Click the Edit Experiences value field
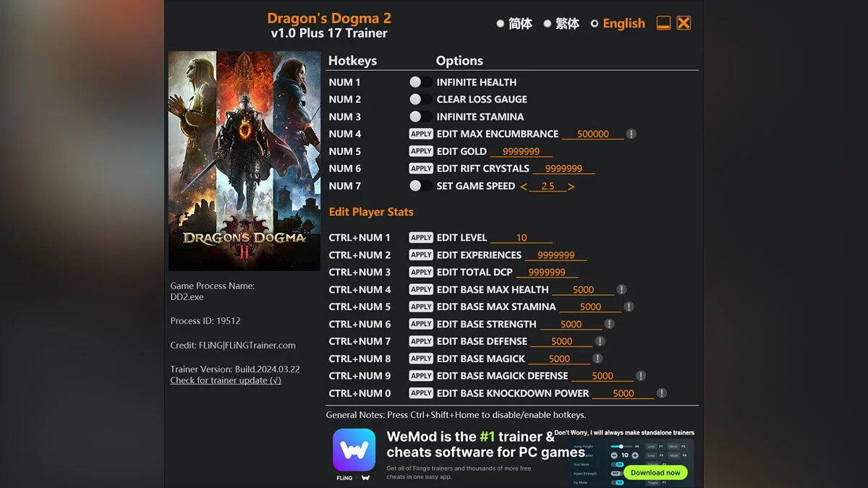 click(556, 254)
